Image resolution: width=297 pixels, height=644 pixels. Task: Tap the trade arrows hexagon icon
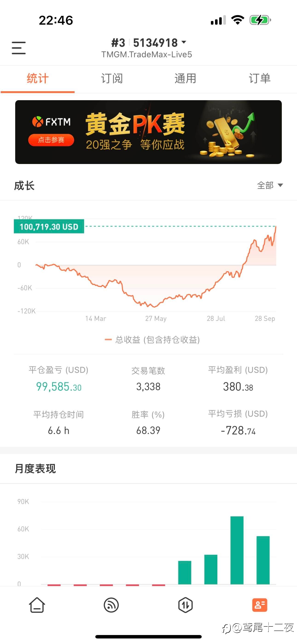[185, 605]
